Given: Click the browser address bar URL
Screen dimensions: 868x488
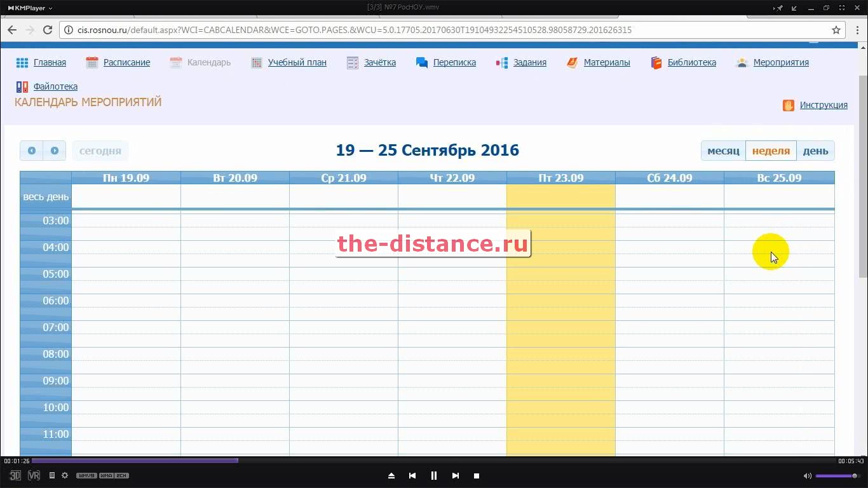Looking at the screenshot, I should click(x=355, y=30).
